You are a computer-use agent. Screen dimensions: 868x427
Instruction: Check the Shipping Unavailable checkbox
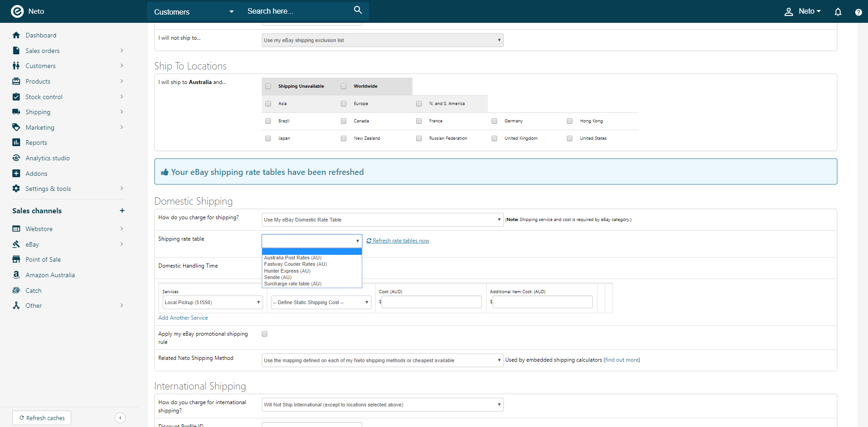[268, 86]
